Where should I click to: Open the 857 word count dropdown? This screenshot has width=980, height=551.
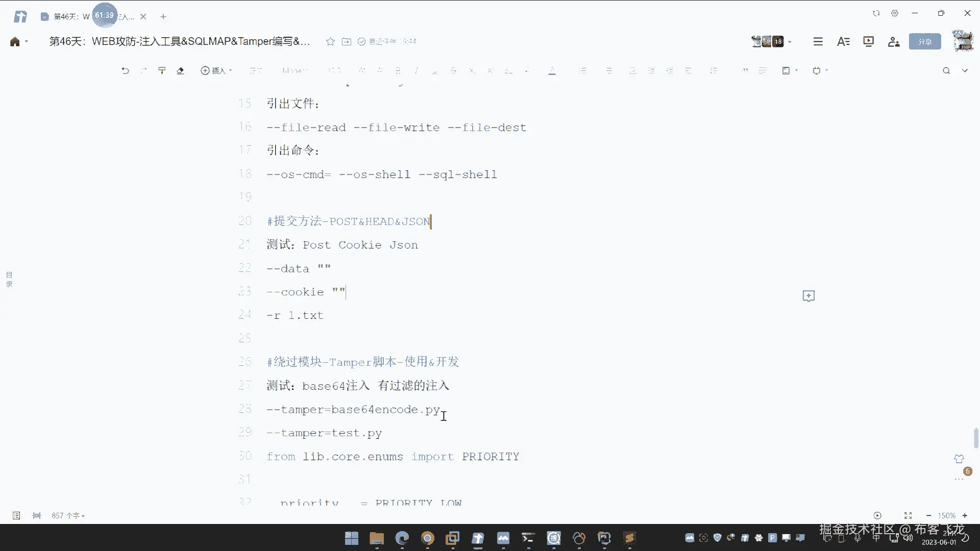tap(68, 516)
